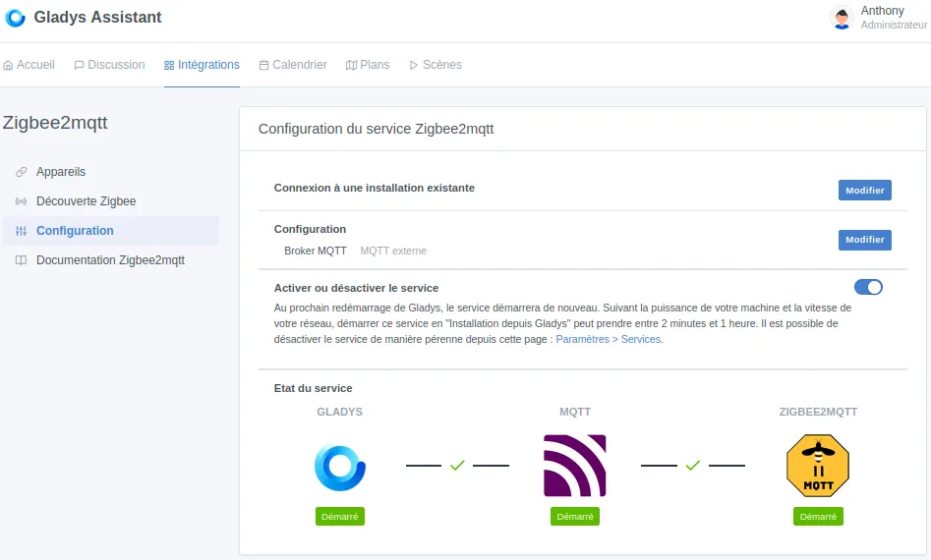Click the checkmark between MQTT and Zigbee2mqtt
The width and height of the screenshot is (931, 560).
point(692,466)
